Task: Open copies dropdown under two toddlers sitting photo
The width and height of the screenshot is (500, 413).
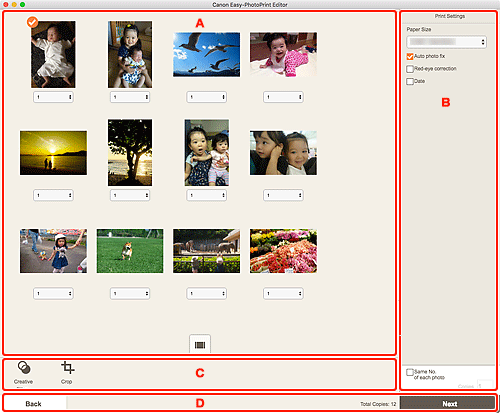Action: [207, 195]
